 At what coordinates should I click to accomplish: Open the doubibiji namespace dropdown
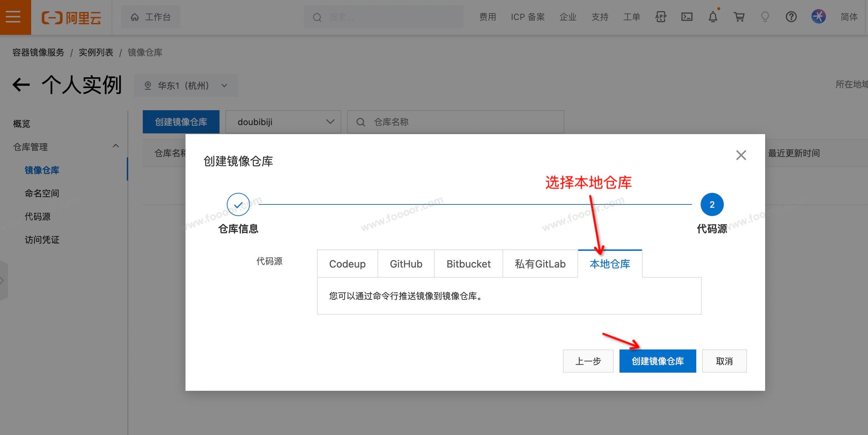click(x=283, y=122)
